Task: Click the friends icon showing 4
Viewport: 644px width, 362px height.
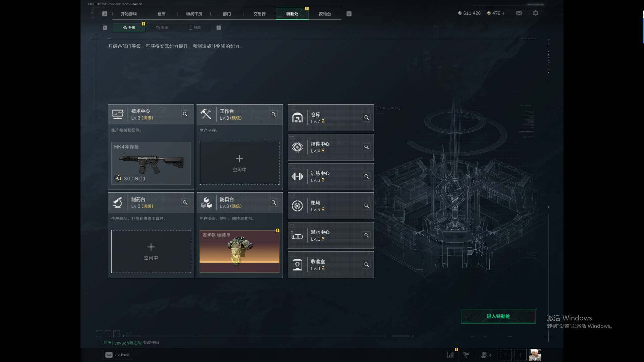Action: click(486, 355)
